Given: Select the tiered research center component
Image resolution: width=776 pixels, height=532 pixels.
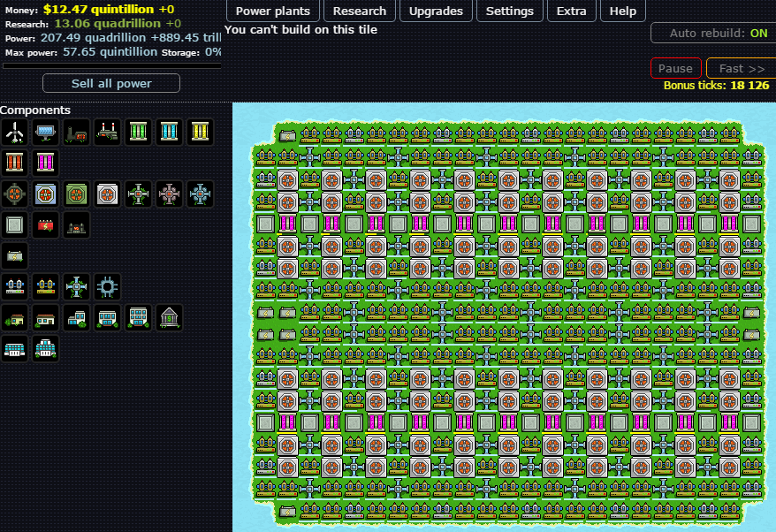Looking at the screenshot, I should 46,348.
